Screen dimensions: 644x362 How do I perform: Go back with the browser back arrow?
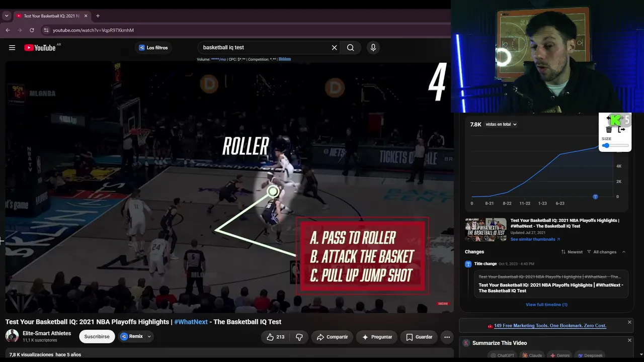click(x=8, y=30)
